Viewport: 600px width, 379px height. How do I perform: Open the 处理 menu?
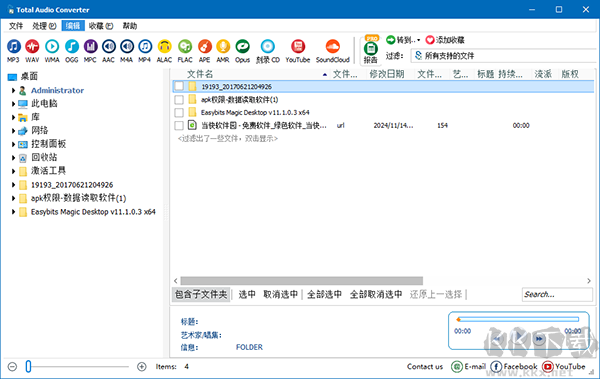pyautogui.click(x=44, y=26)
